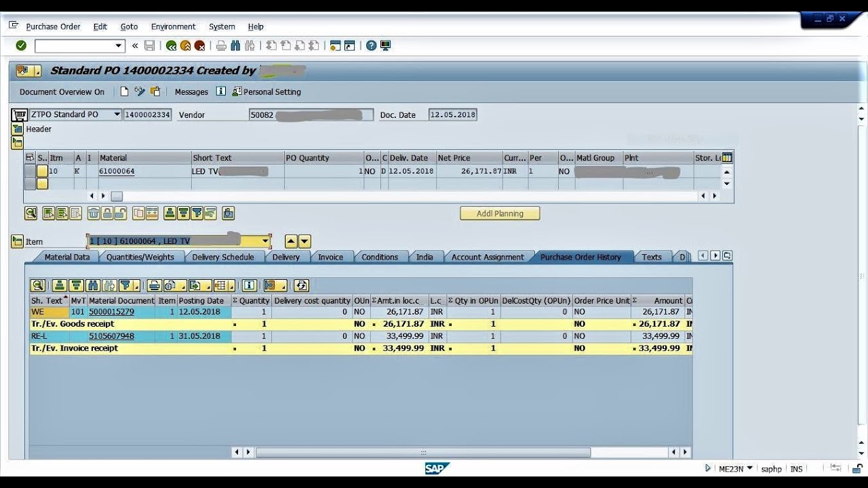Click the orange Exit icon
The height and width of the screenshot is (488, 868).
185,45
